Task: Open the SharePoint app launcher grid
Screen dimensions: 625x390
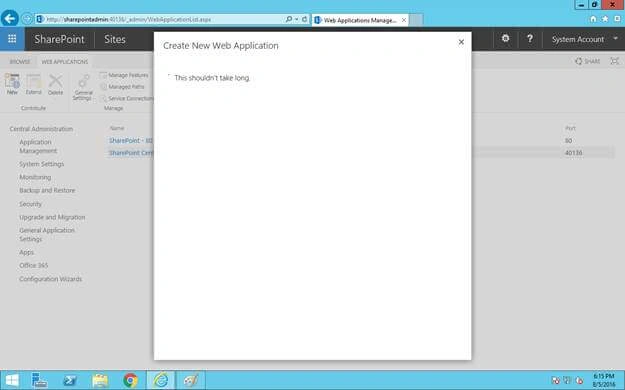Action: point(12,39)
